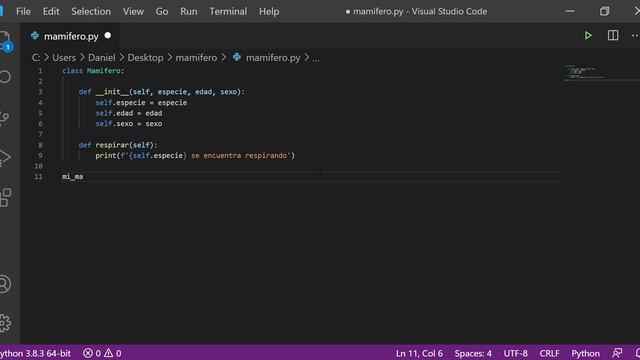Image resolution: width=640 pixels, height=360 pixels.
Task: Open the View menu
Action: tap(133, 11)
